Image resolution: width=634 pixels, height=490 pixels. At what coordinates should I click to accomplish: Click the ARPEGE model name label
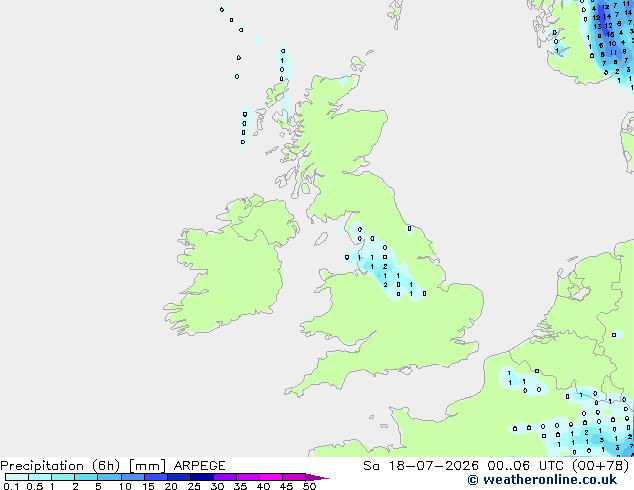coord(199,466)
